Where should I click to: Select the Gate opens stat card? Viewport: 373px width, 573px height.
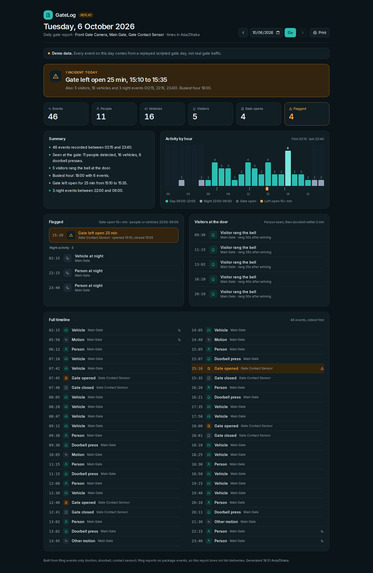click(259, 114)
